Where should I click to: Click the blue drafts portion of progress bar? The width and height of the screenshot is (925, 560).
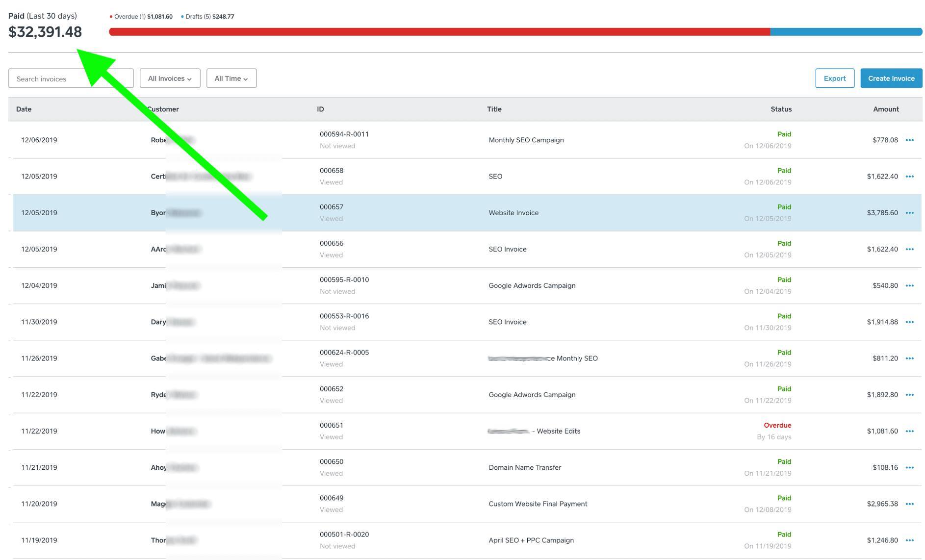[x=846, y=32]
